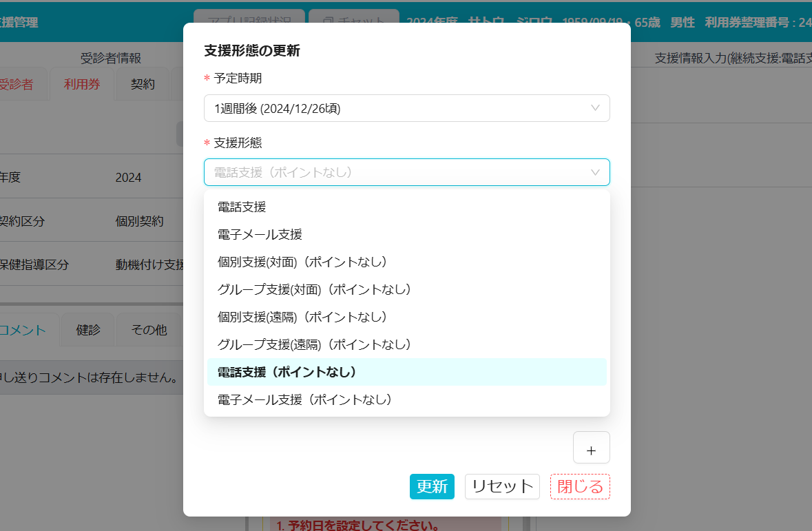Expand the 予定時期 dropdown
This screenshot has width=812, height=531.
point(406,108)
